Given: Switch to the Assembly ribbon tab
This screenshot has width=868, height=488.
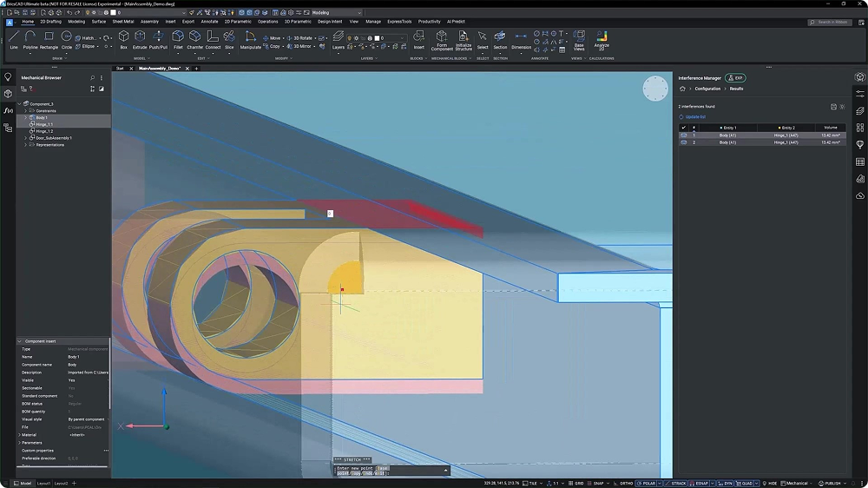Looking at the screenshot, I should point(149,22).
